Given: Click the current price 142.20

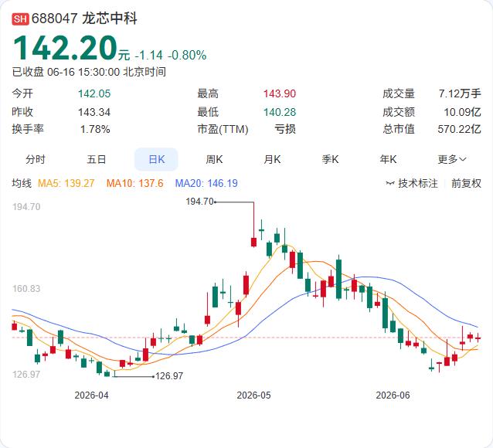Looking at the screenshot, I should point(65,48).
